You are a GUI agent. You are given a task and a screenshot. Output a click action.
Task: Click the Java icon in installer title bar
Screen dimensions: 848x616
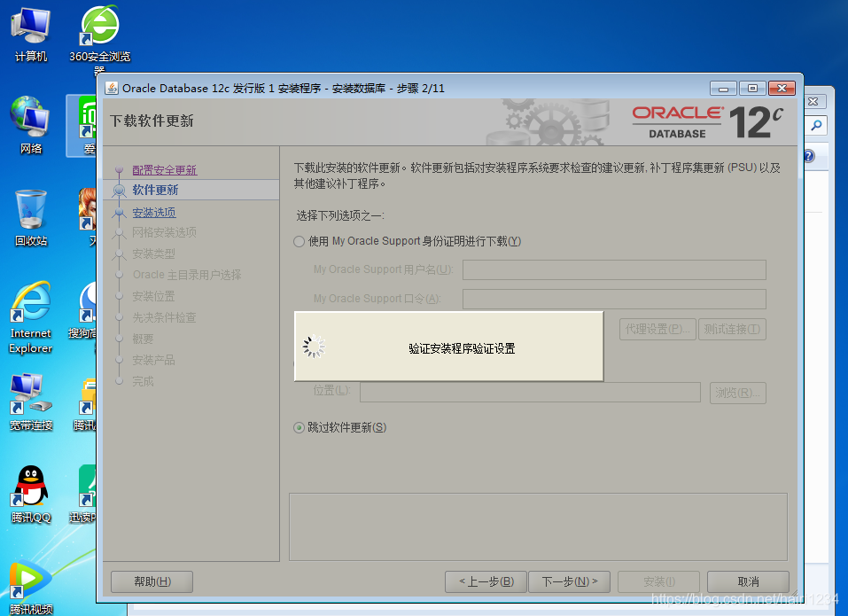coord(112,88)
